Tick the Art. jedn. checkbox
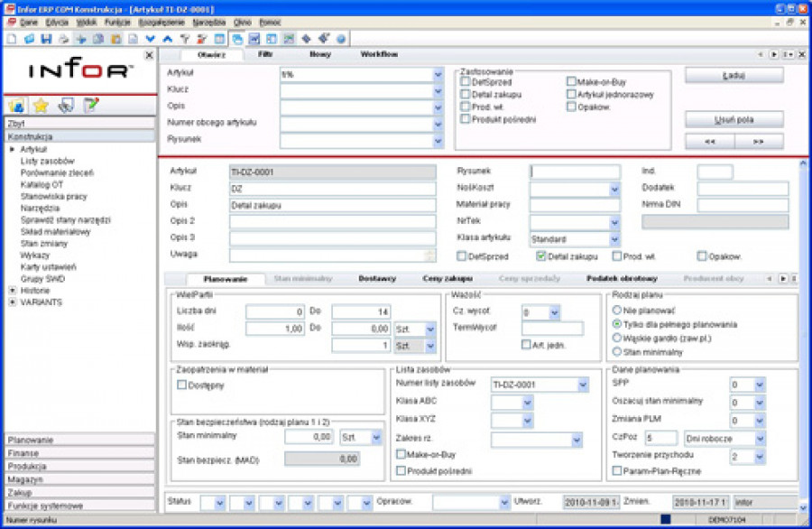This screenshot has height=529, width=812. point(526,345)
